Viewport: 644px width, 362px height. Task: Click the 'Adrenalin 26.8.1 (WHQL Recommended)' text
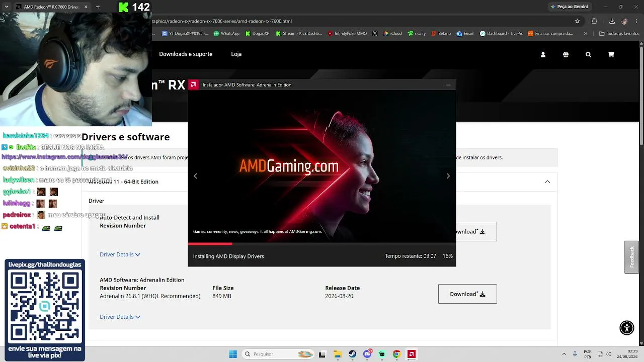150,296
